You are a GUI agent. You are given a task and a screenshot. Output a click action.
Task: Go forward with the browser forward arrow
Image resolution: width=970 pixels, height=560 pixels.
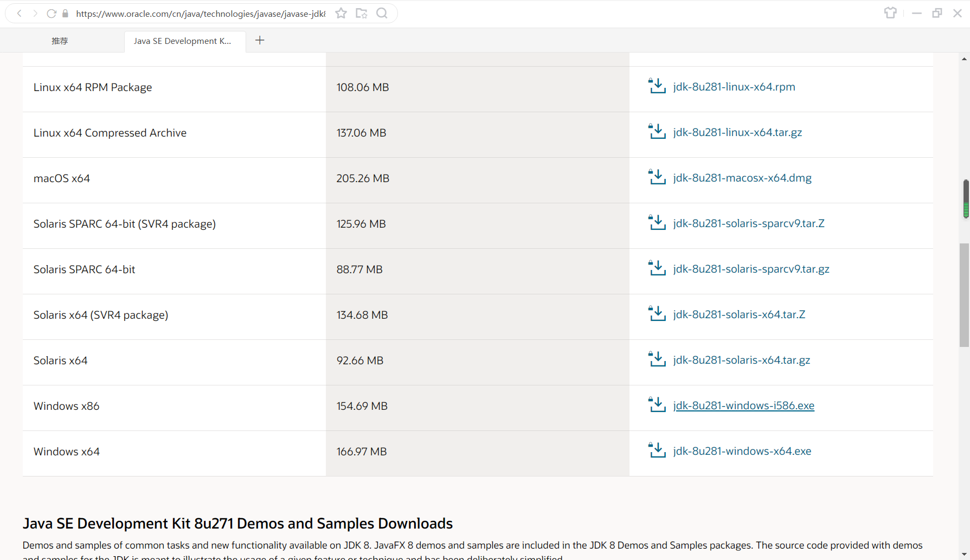click(x=35, y=14)
